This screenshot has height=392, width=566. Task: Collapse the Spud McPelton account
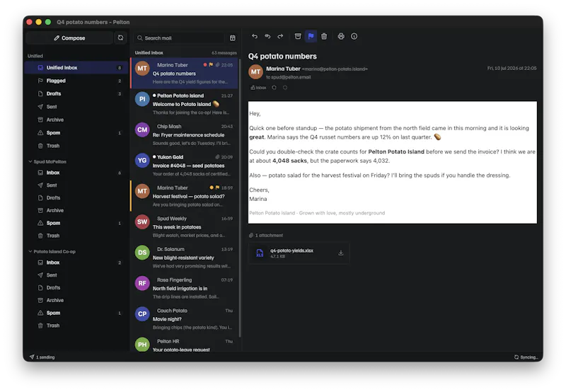point(30,161)
